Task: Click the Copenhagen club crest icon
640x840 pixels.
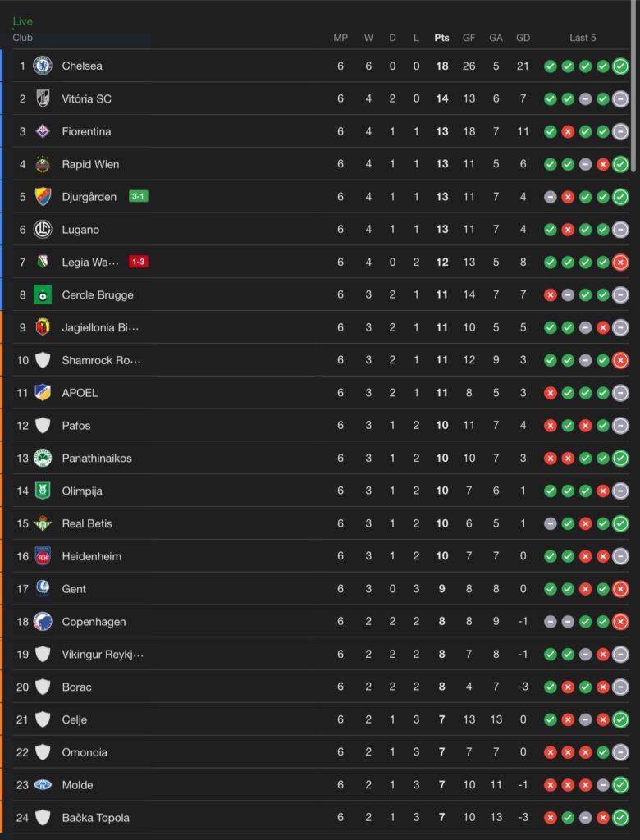Action: click(x=43, y=622)
